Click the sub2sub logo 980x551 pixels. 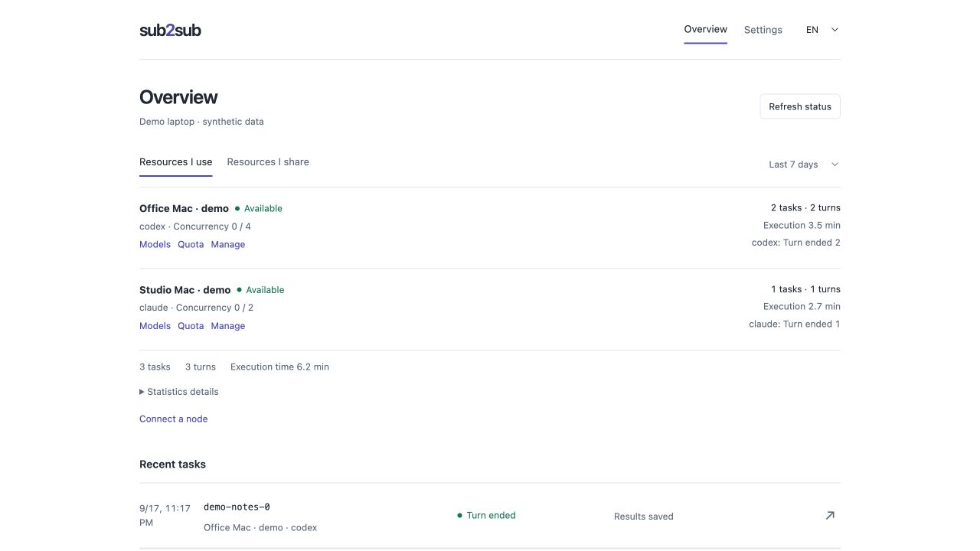click(170, 30)
